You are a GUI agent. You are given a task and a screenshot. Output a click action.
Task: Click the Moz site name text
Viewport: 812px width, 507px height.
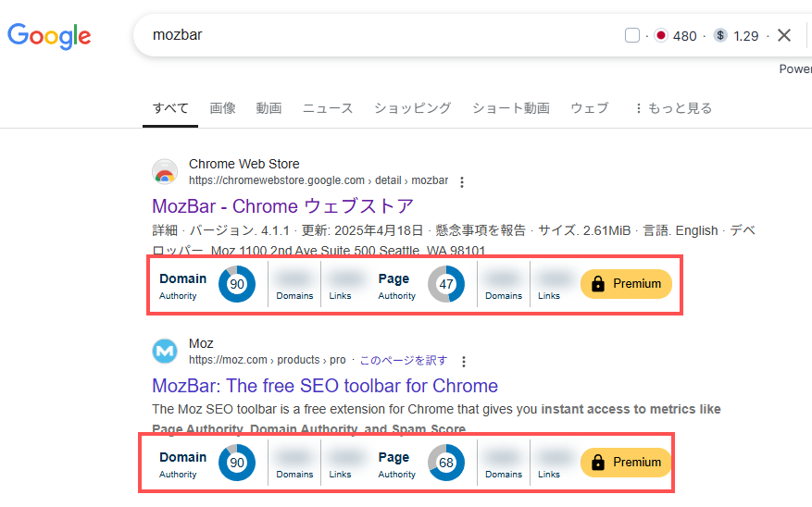click(x=201, y=343)
